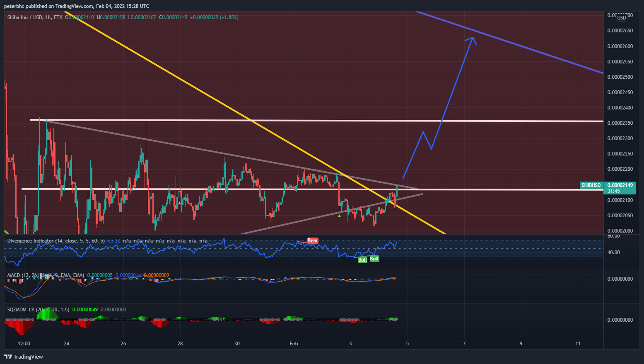Click the 3 date label on the time axis

[351, 344]
